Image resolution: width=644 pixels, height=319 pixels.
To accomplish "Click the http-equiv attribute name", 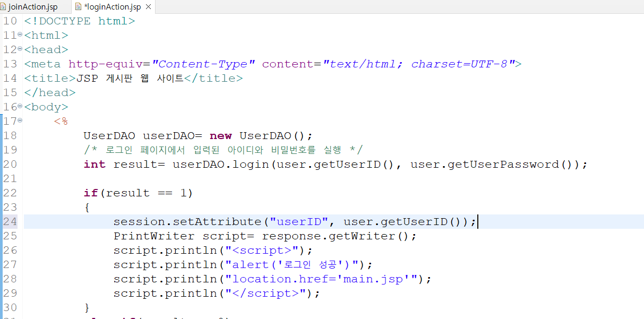I will tap(106, 64).
